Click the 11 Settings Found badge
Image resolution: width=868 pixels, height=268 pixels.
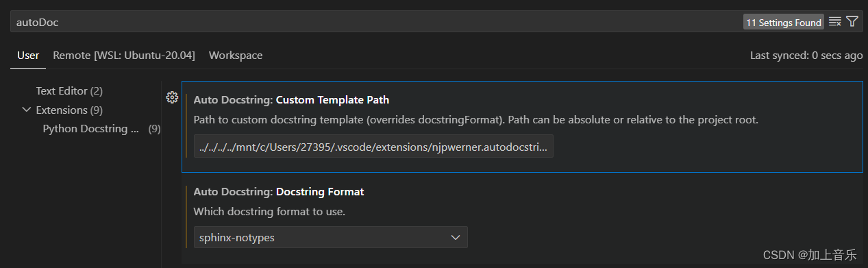coord(784,23)
